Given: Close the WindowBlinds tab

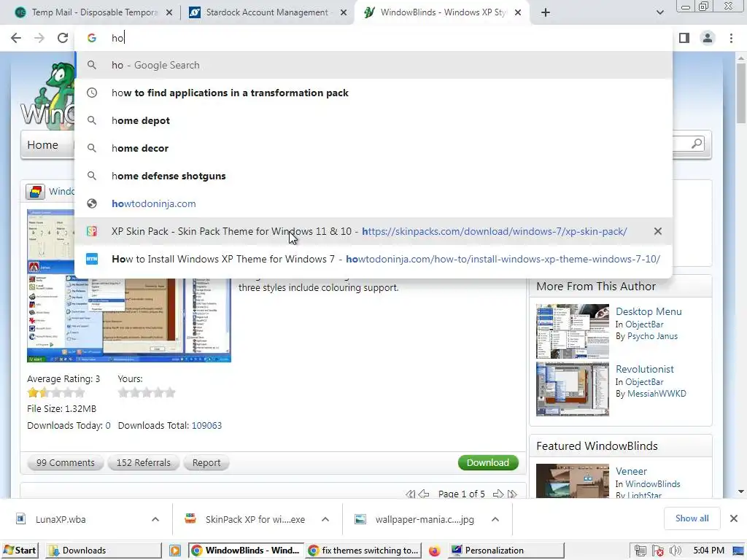Looking at the screenshot, I should [519, 13].
